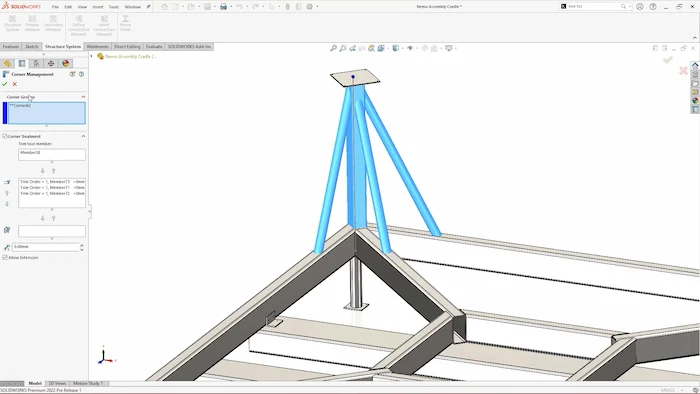Open the View menu
700x394 pixels.
pos(82,7)
